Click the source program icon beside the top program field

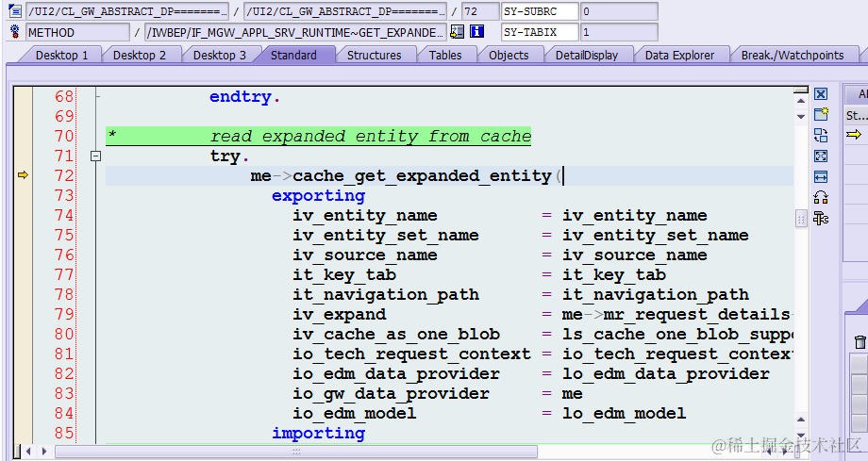click(x=15, y=10)
